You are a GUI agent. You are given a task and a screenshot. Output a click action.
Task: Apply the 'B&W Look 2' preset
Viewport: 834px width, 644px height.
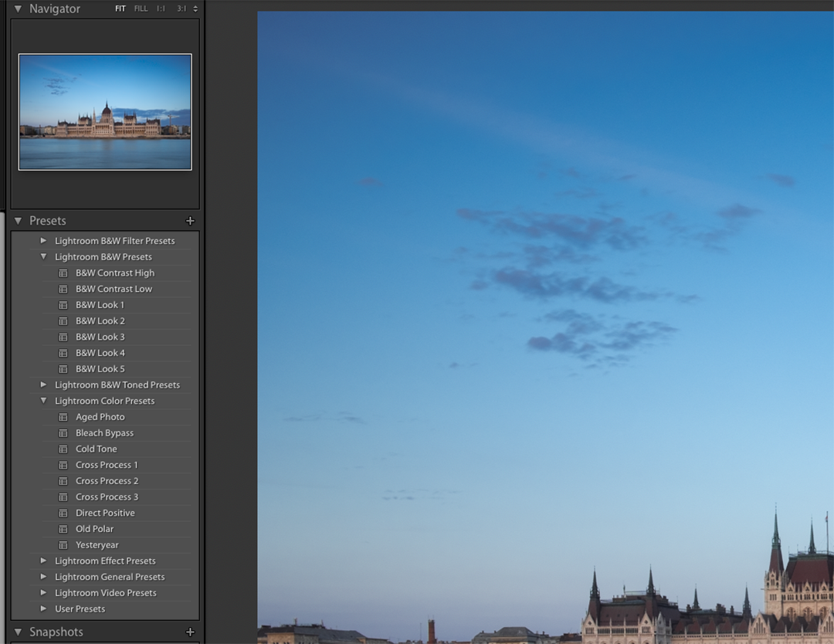coord(100,320)
